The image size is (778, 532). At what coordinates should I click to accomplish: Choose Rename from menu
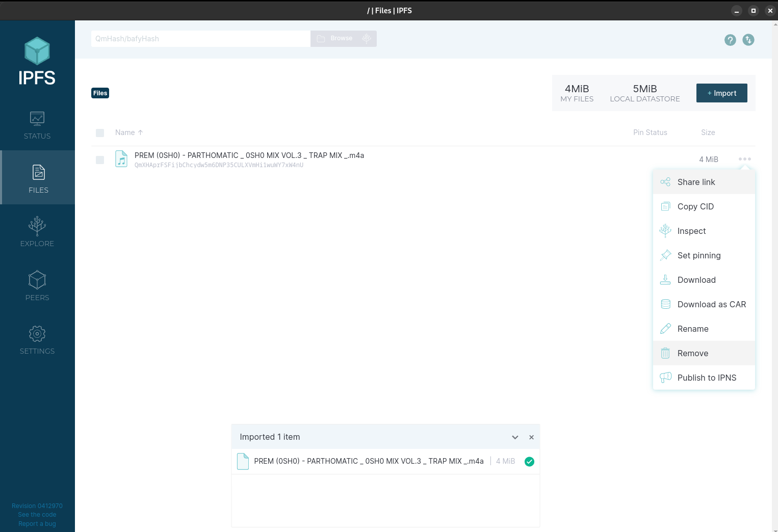pos(704,329)
